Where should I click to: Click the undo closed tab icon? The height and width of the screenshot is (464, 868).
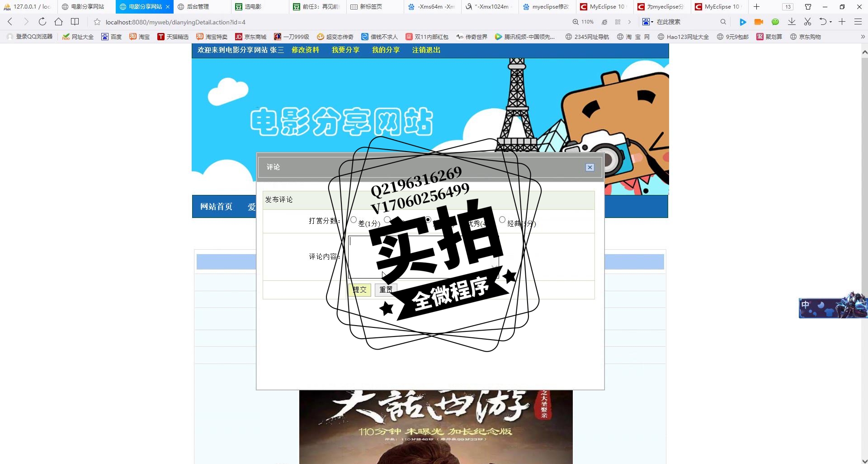tap(823, 22)
